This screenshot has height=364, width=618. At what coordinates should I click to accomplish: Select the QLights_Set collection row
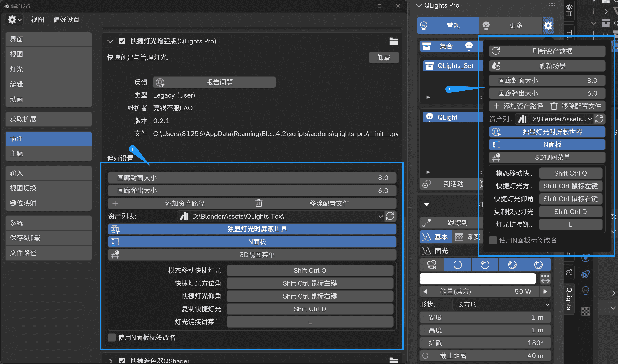pos(453,66)
